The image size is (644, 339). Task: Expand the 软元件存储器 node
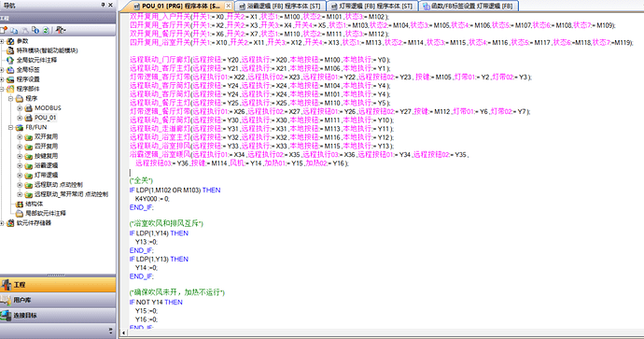(2, 223)
